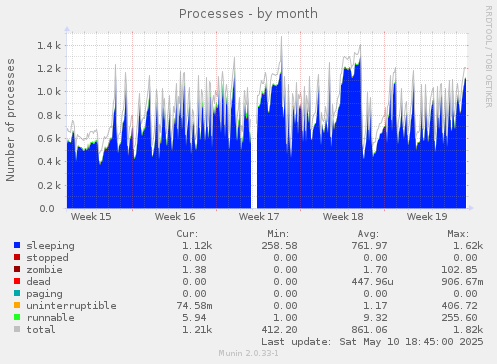Click runnable minimum value '1.00'

[x=285, y=318]
